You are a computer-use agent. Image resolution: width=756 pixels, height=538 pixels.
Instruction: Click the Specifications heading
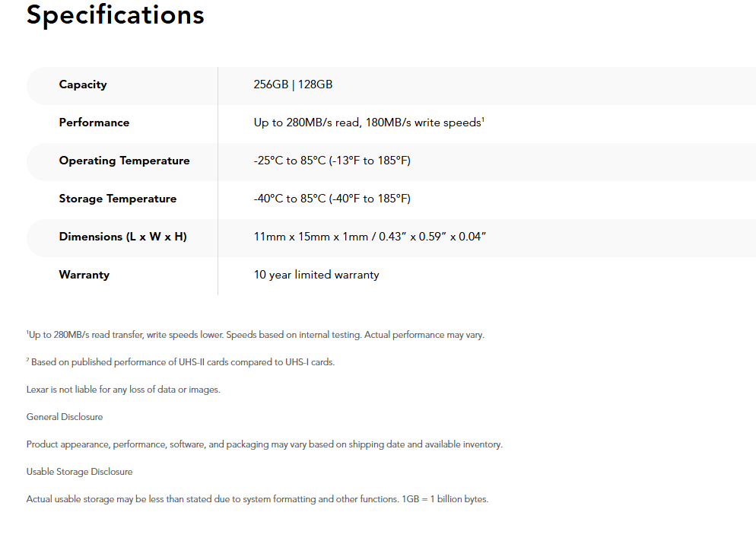click(115, 15)
